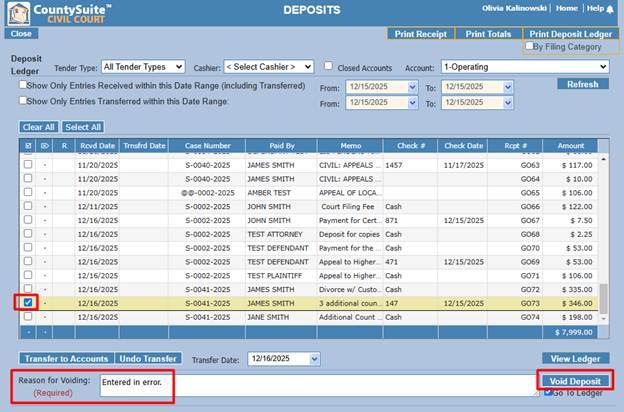624x412 pixels.
Task: Sort by the Memo column header
Action: (x=351, y=146)
